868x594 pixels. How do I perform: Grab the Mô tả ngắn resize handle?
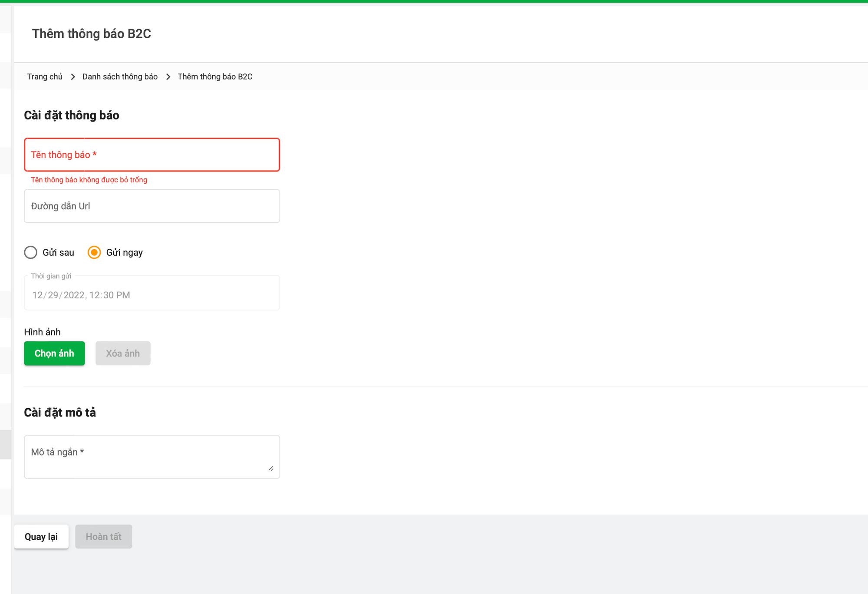click(x=271, y=468)
